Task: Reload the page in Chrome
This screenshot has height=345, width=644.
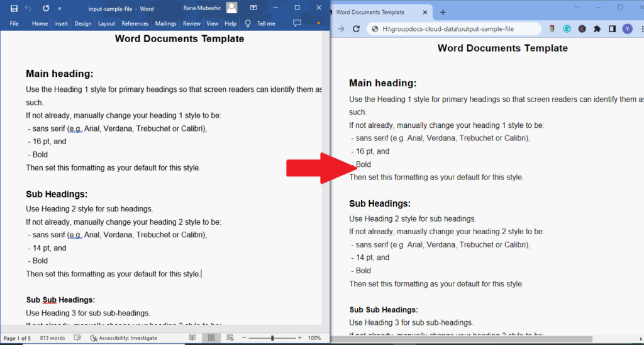Action: [356, 29]
